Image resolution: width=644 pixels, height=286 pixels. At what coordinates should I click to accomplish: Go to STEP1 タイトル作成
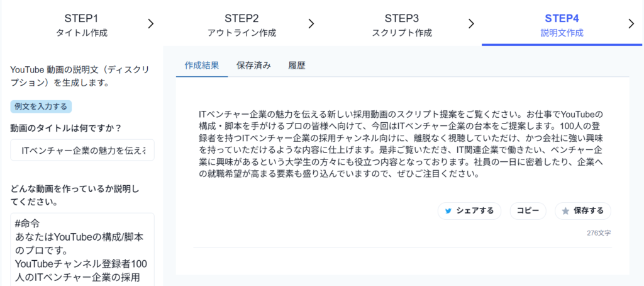(x=81, y=25)
